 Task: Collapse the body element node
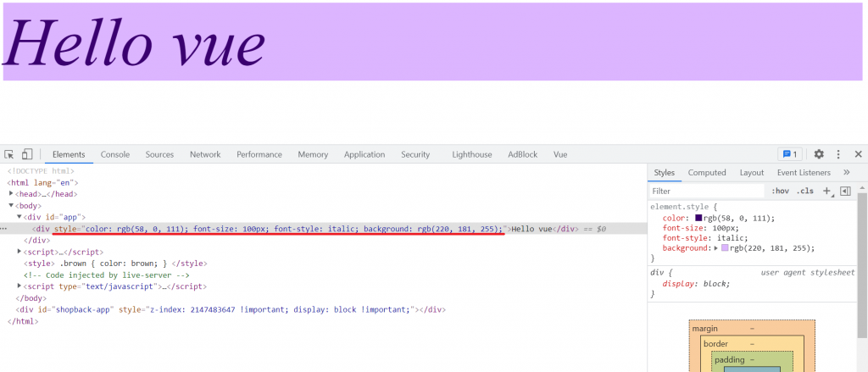point(11,205)
